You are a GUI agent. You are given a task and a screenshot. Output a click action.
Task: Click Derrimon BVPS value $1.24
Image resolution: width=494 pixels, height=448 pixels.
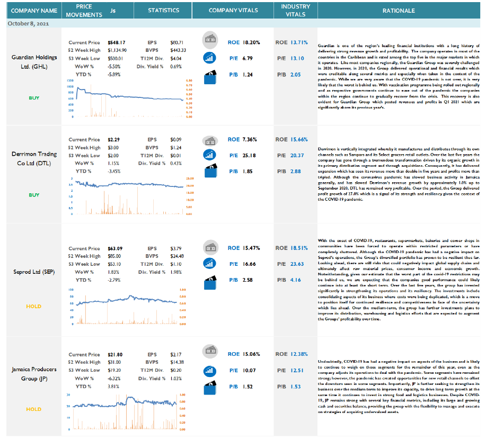(x=176, y=148)
